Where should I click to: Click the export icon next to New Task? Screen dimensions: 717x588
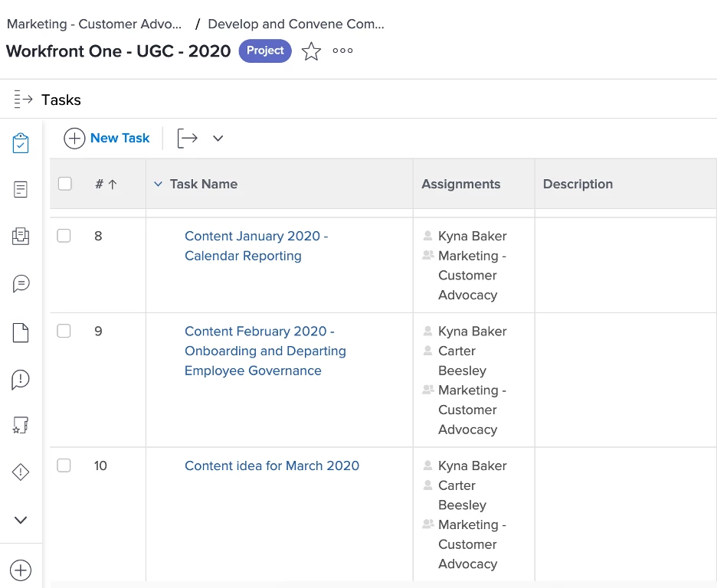tap(188, 139)
